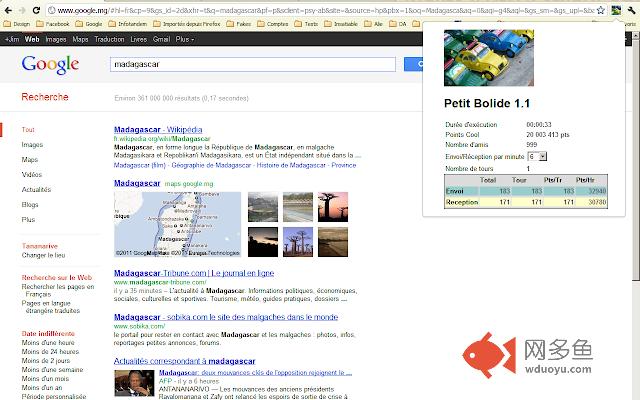The height and width of the screenshot is (400, 640).
Task: Open the Tests bookmarks folder
Action: (x=306, y=24)
